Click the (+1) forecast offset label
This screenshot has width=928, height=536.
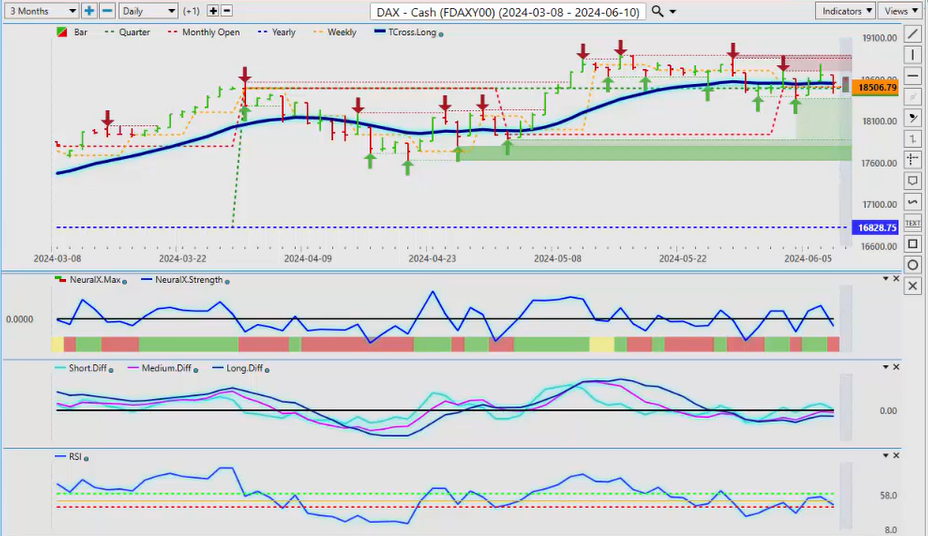[x=191, y=11]
